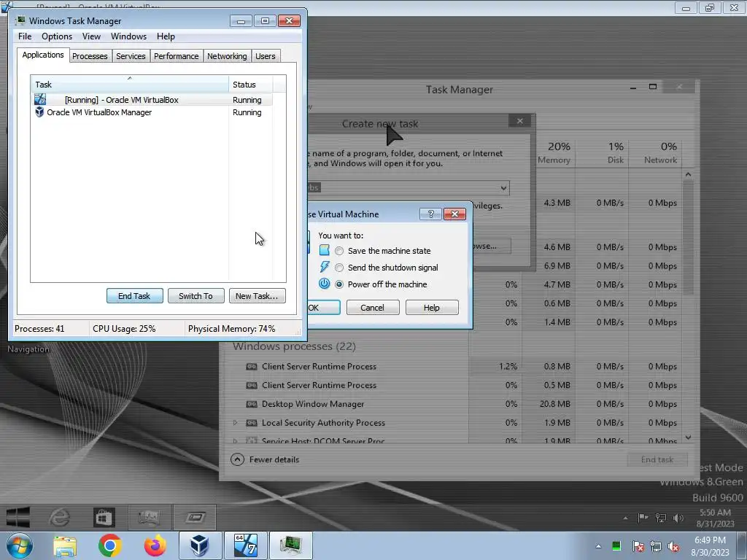Switch to the Processes tab
This screenshot has width=747, height=560.
(x=90, y=56)
